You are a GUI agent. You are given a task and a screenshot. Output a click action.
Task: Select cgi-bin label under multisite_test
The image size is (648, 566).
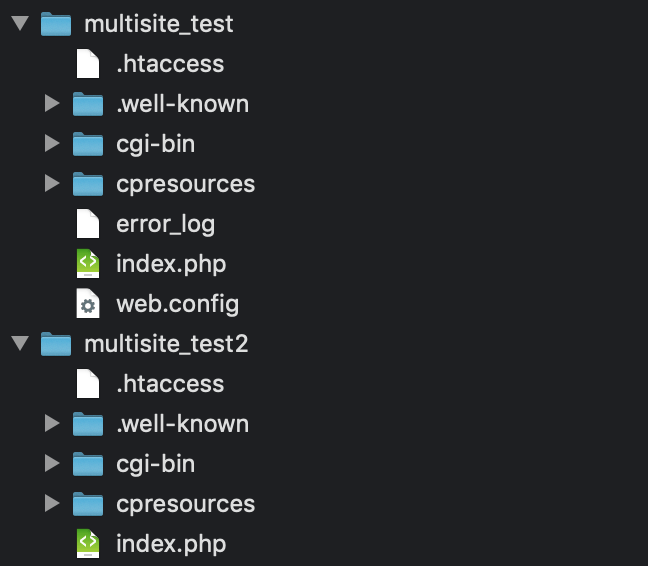[x=155, y=144]
